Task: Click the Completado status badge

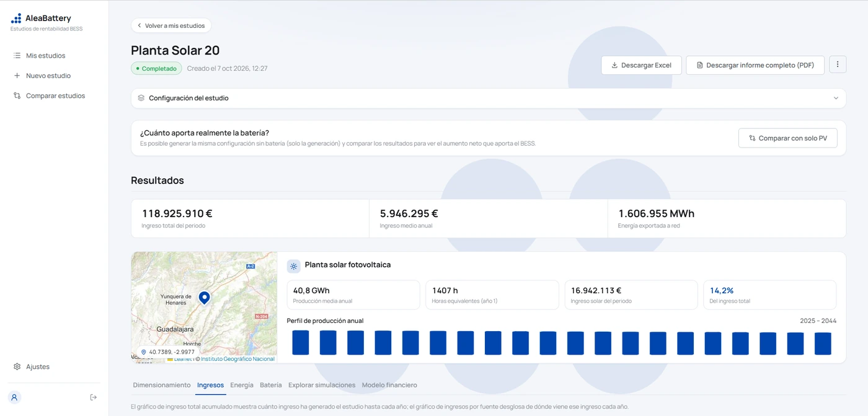Action: tap(156, 68)
